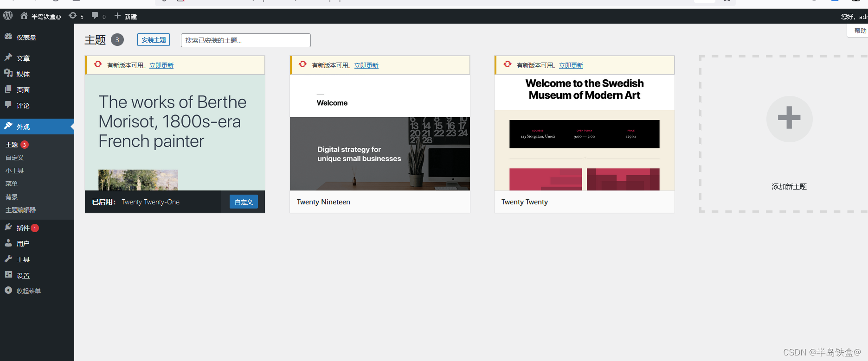Click the Twenty Nineteen theme name

(323, 202)
